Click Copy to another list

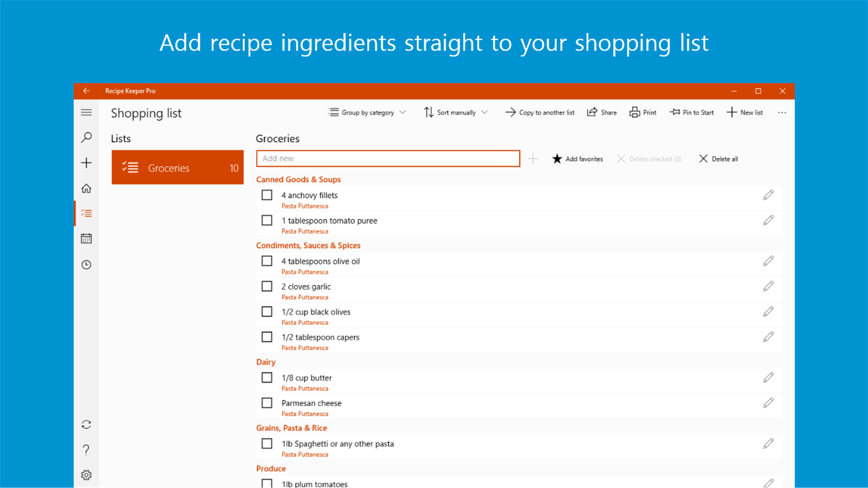click(539, 113)
